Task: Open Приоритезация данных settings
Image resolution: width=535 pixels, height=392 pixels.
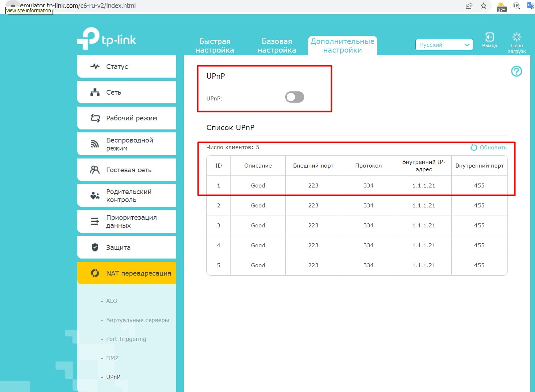Action: [x=127, y=221]
